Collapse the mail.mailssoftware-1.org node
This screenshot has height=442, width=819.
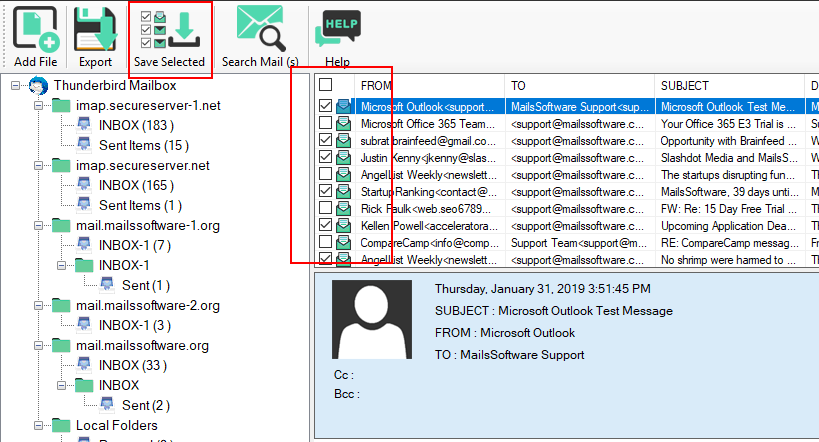pos(39,226)
